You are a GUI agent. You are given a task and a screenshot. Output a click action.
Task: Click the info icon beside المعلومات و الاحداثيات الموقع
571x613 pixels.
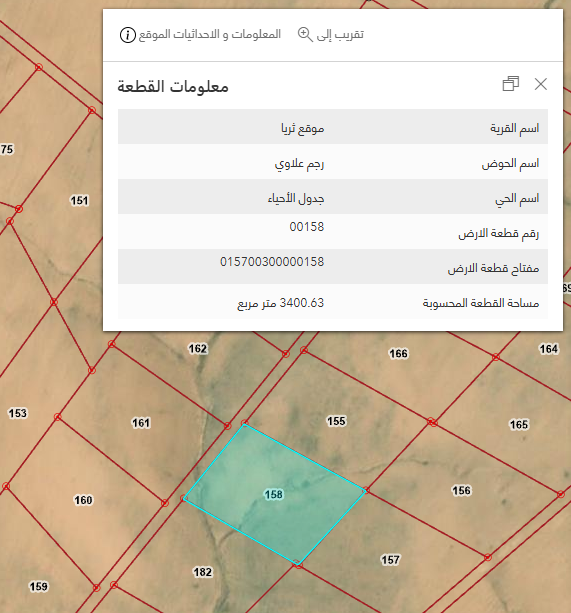point(127,35)
